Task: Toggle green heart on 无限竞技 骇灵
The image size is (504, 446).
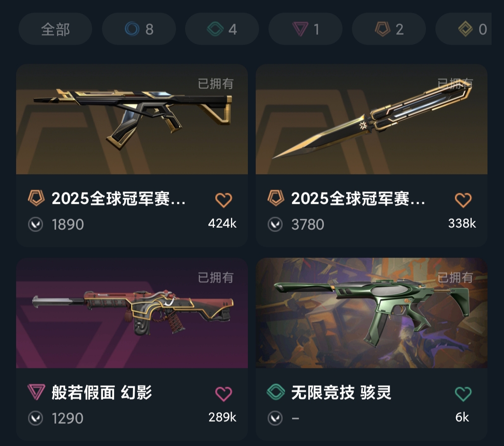Action: click(463, 394)
